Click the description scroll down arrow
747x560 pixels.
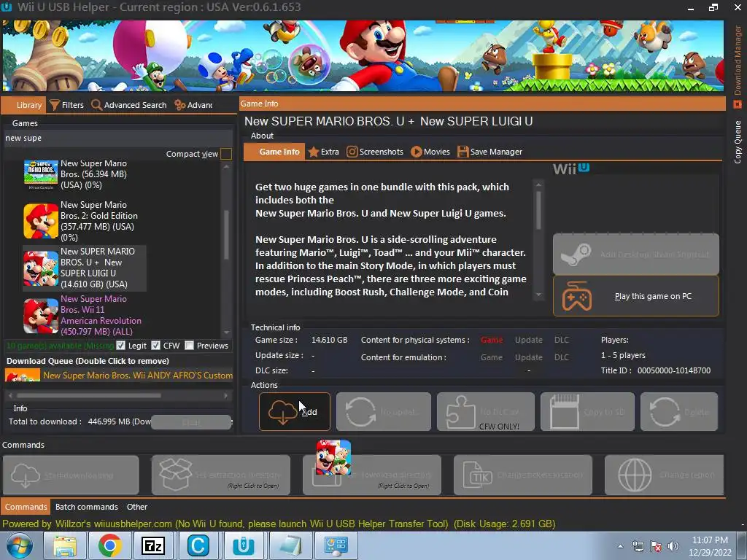538,295
